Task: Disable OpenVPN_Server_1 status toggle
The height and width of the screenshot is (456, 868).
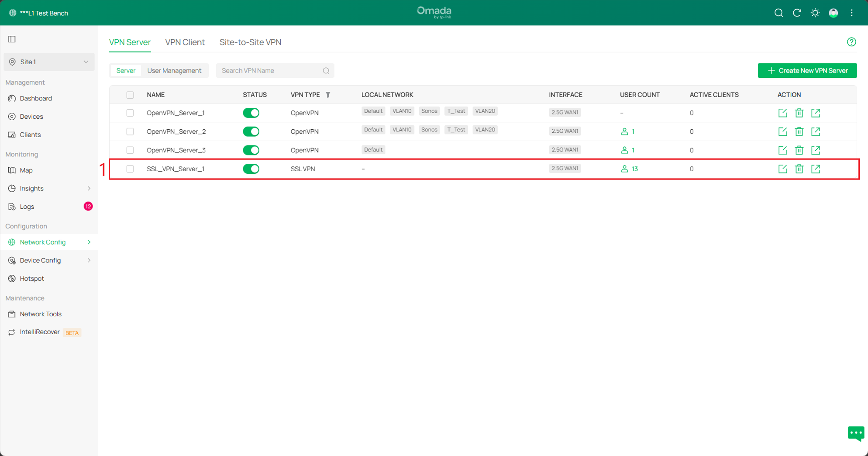Action: [251, 113]
